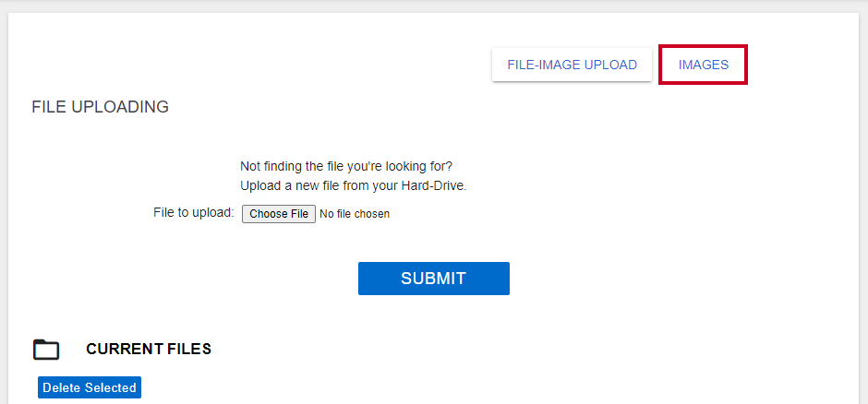Screen dimensions: 868x404
Task: Click the 'File to upload:' label
Action: coord(194,213)
